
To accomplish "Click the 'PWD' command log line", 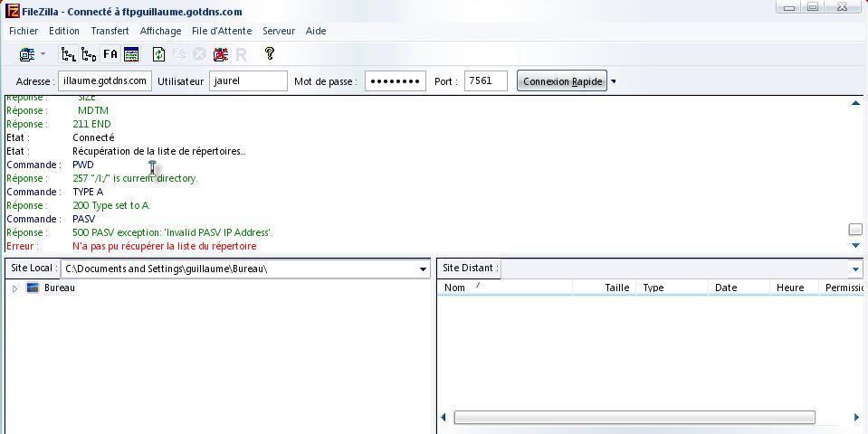I will point(83,165).
